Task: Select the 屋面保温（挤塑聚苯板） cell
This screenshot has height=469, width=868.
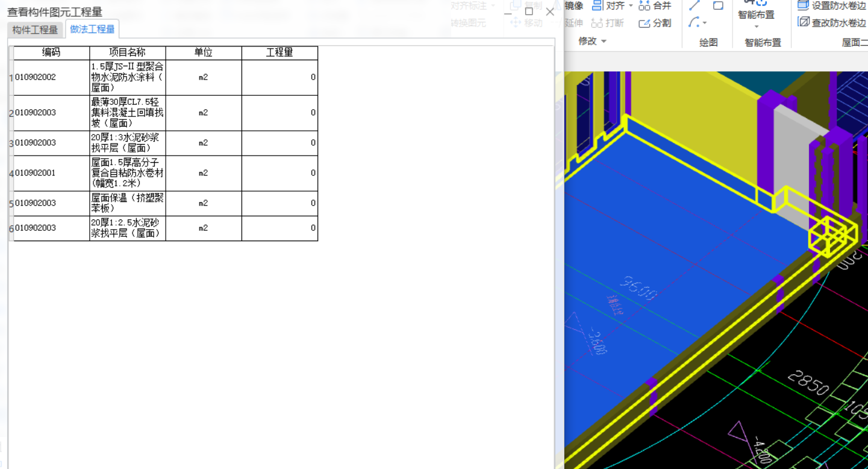Action: 128,203
